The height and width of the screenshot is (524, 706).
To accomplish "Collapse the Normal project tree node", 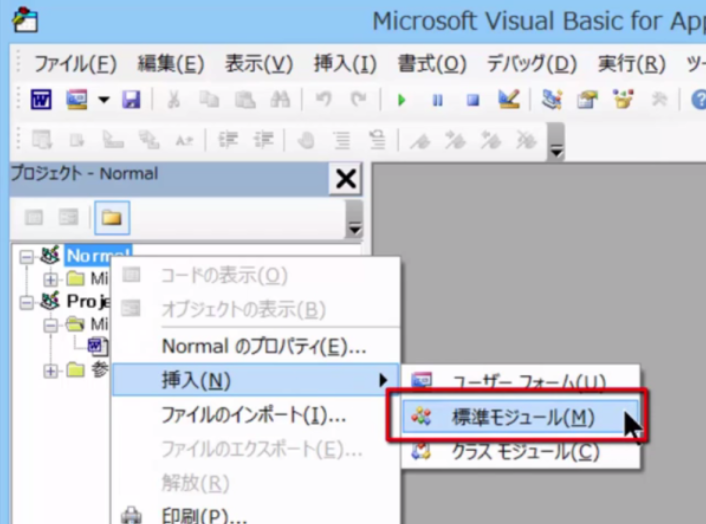I will click(26, 256).
